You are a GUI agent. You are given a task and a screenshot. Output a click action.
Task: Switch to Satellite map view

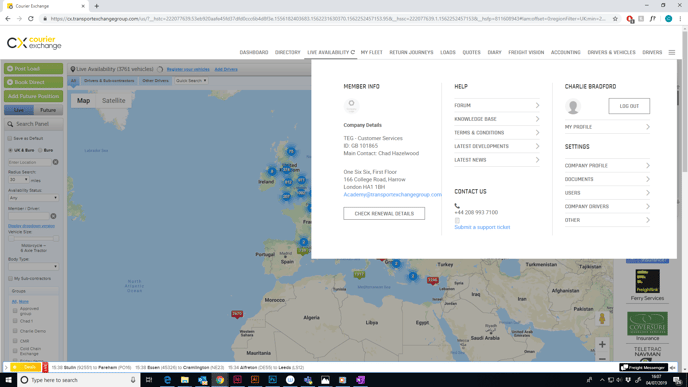(x=114, y=100)
